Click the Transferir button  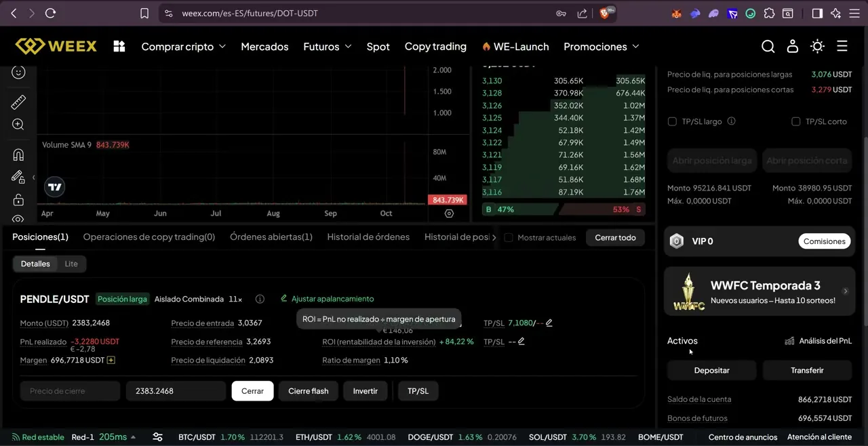click(807, 370)
